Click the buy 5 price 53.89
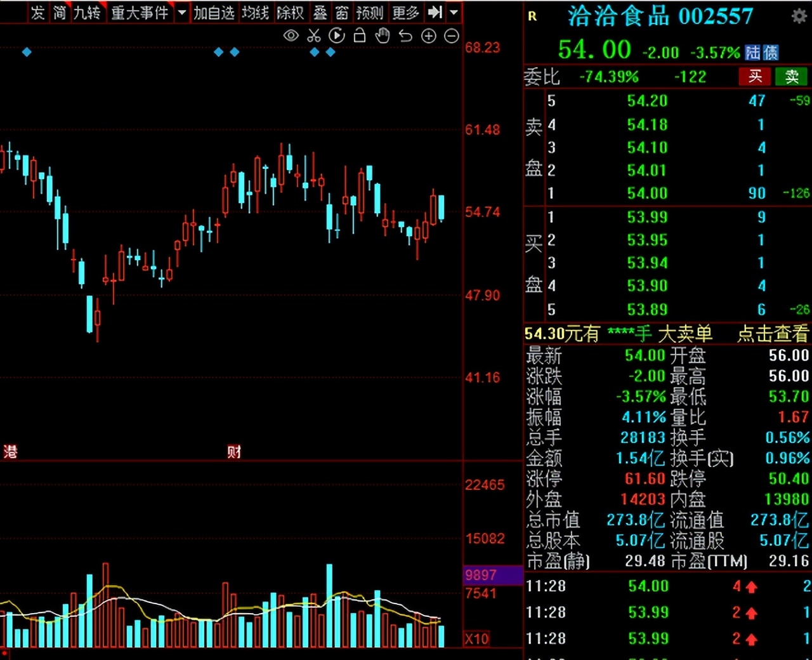Screen dimensions: 812x660 coord(647,309)
